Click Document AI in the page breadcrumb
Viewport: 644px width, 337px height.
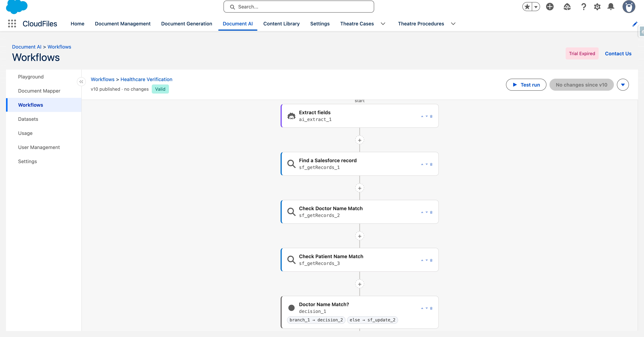tap(27, 47)
